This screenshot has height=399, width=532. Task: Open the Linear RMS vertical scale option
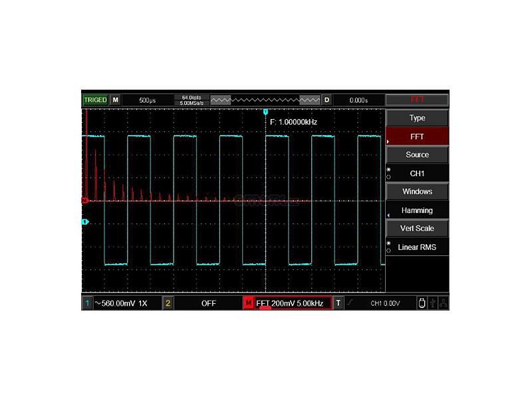417,247
